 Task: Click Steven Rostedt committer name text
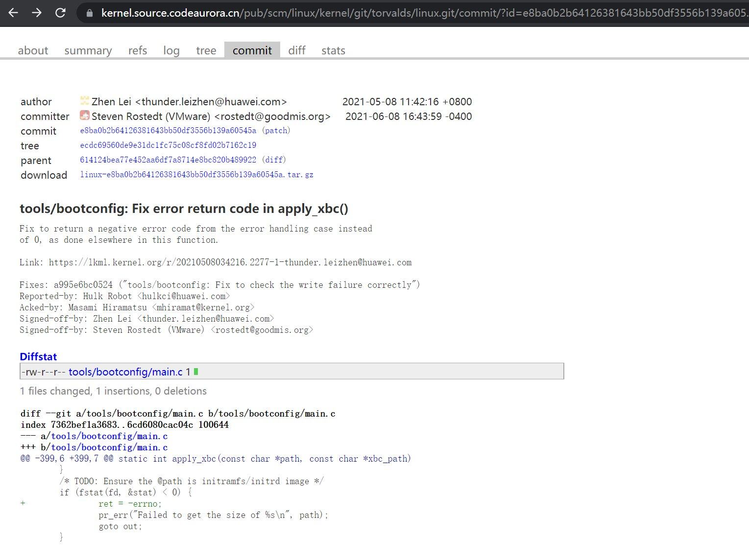point(151,117)
